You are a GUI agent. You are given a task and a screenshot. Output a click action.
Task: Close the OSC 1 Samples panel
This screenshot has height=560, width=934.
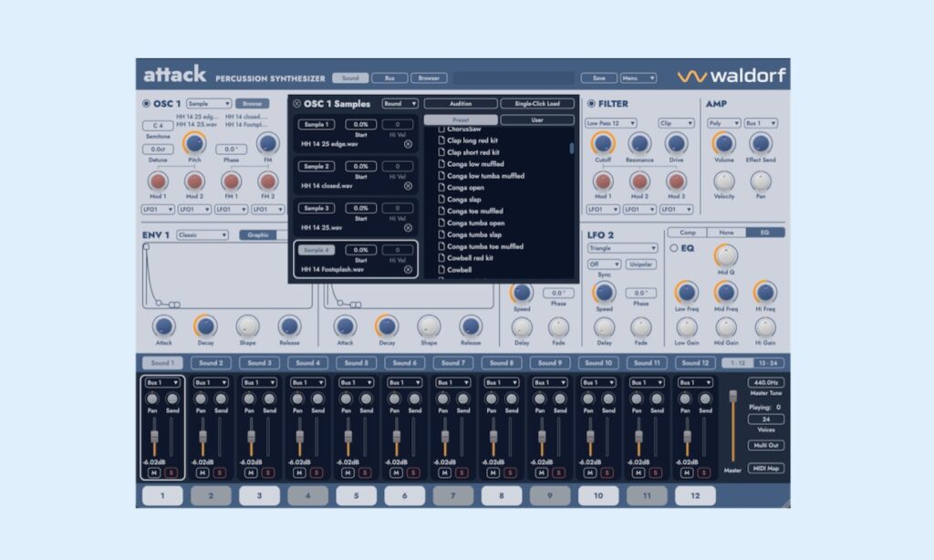coord(297,104)
